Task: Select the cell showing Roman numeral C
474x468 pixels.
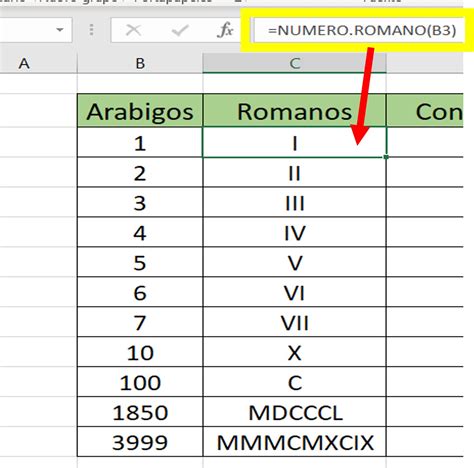Action: tap(295, 382)
